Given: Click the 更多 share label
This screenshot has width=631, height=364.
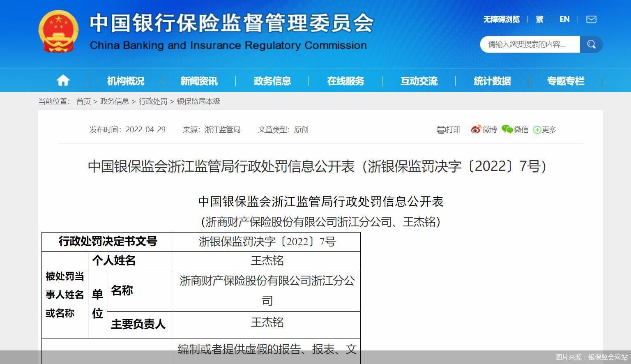Looking at the screenshot, I should click(x=549, y=130).
